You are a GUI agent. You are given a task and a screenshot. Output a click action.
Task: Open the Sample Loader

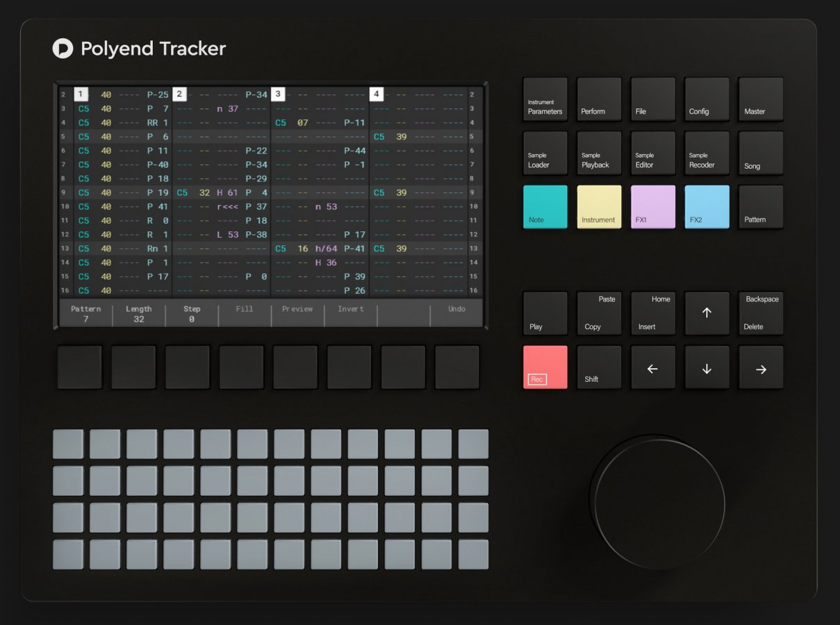pyautogui.click(x=545, y=153)
